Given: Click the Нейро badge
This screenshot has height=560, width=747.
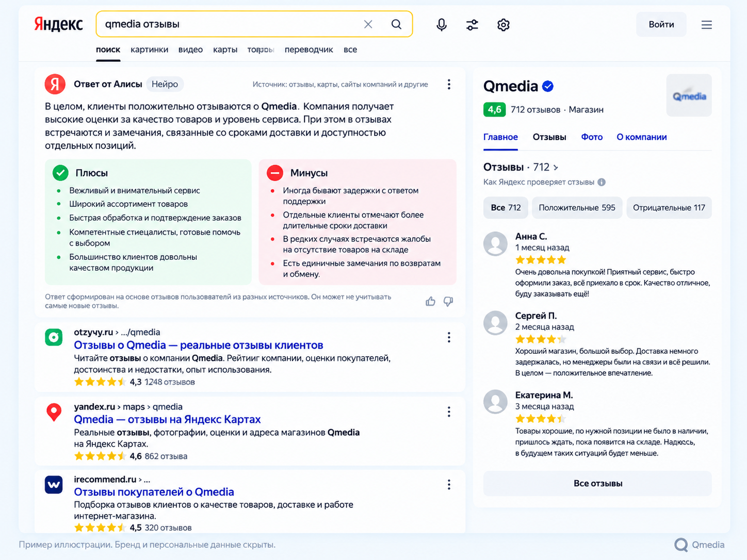Looking at the screenshot, I should [165, 84].
